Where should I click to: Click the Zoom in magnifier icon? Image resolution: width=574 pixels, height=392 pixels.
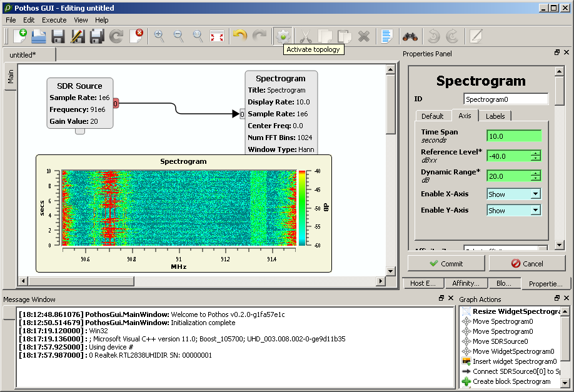click(x=159, y=36)
